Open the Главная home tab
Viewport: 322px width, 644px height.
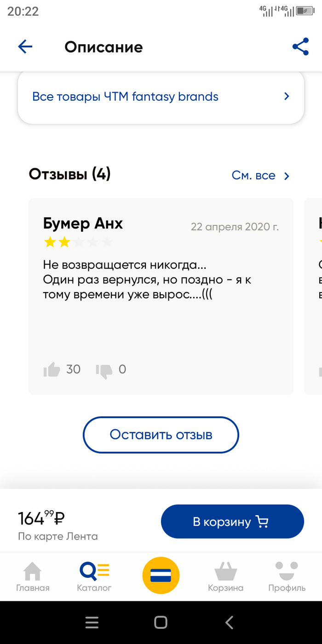point(32,577)
